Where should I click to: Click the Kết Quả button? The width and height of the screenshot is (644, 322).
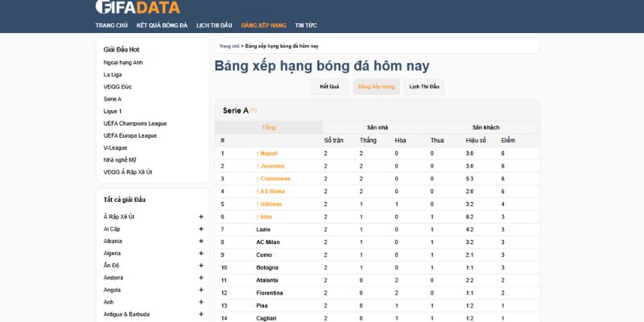pyautogui.click(x=329, y=87)
